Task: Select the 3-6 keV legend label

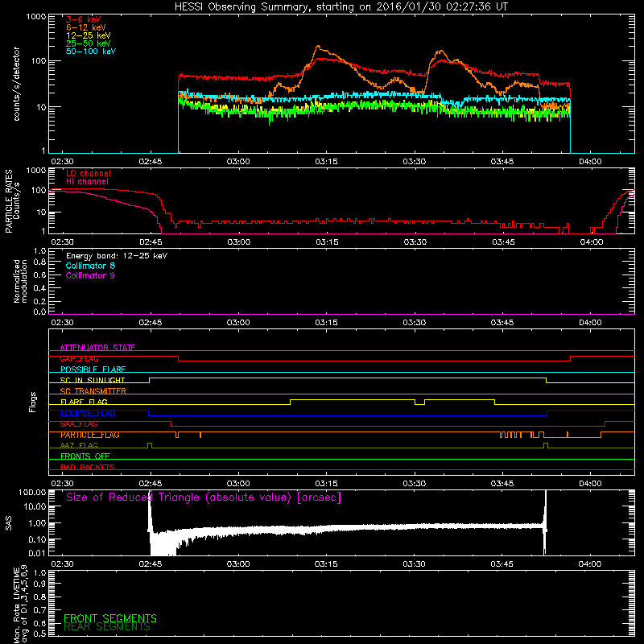Action: point(84,19)
